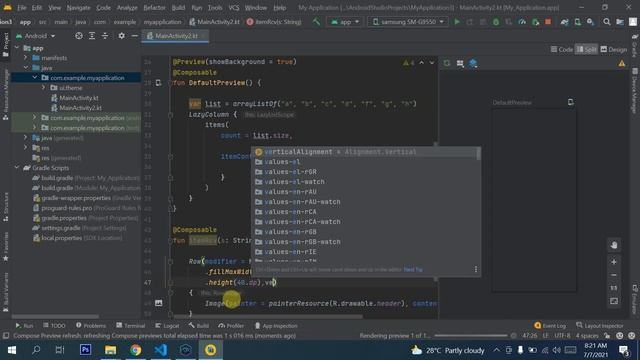Zoom in on preview with plus button
Image resolution: width=640 pixels, height=360 pixels.
pyautogui.click(x=614, y=262)
